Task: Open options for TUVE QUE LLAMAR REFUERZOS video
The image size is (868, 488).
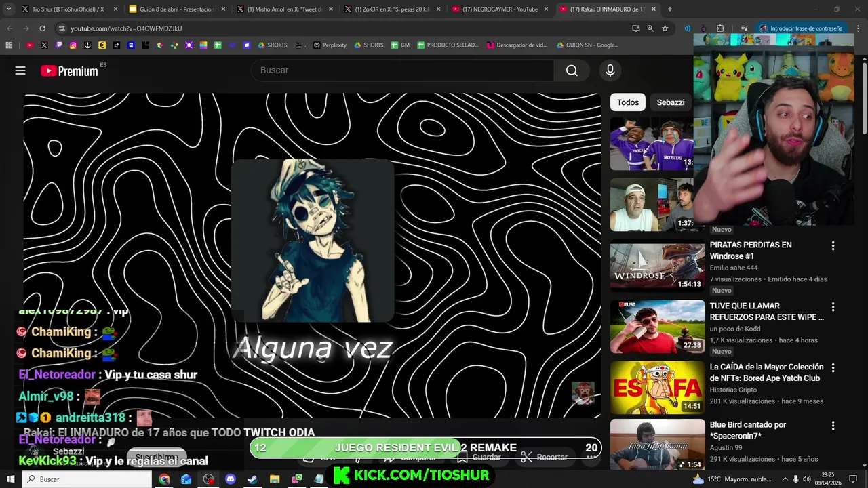Action: (833, 307)
